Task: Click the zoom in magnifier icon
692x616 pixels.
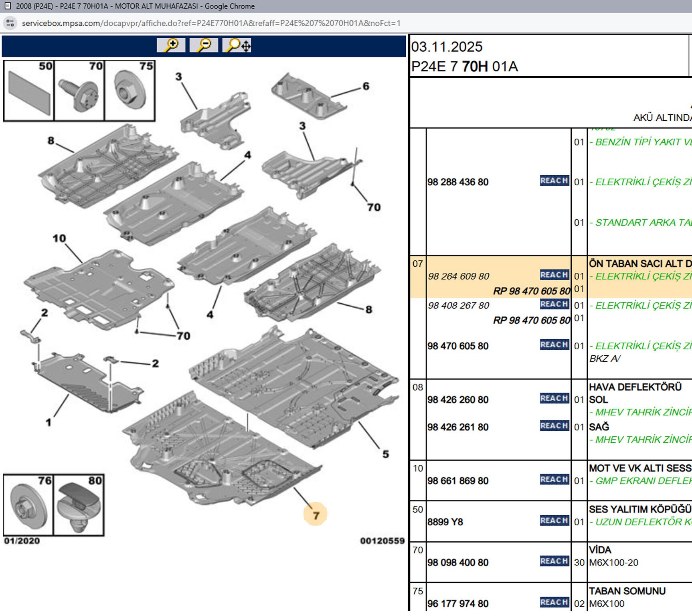Action: tap(171, 45)
